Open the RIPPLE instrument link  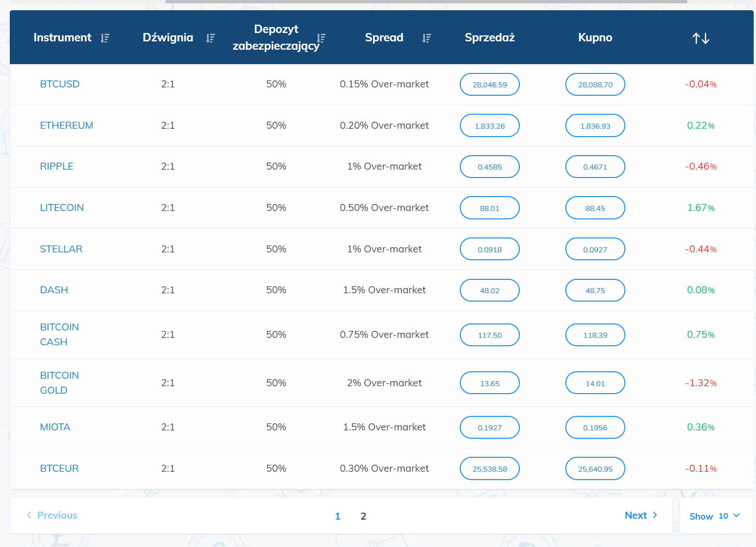coord(57,166)
